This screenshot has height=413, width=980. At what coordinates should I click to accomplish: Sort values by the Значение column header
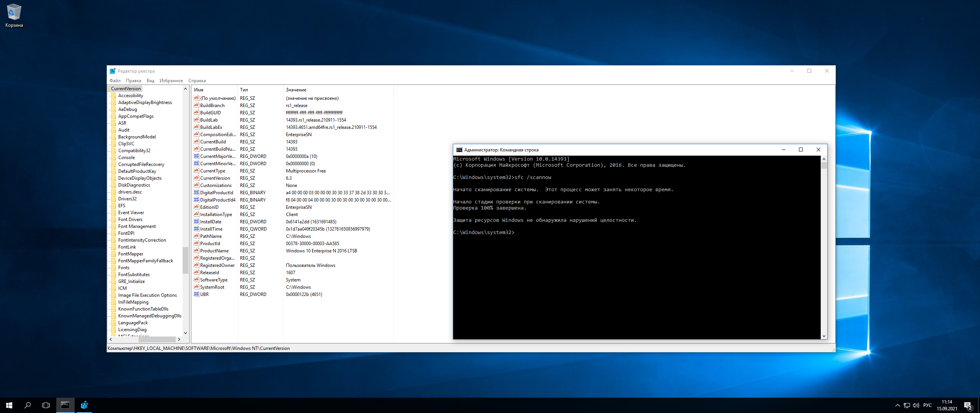tap(338, 90)
